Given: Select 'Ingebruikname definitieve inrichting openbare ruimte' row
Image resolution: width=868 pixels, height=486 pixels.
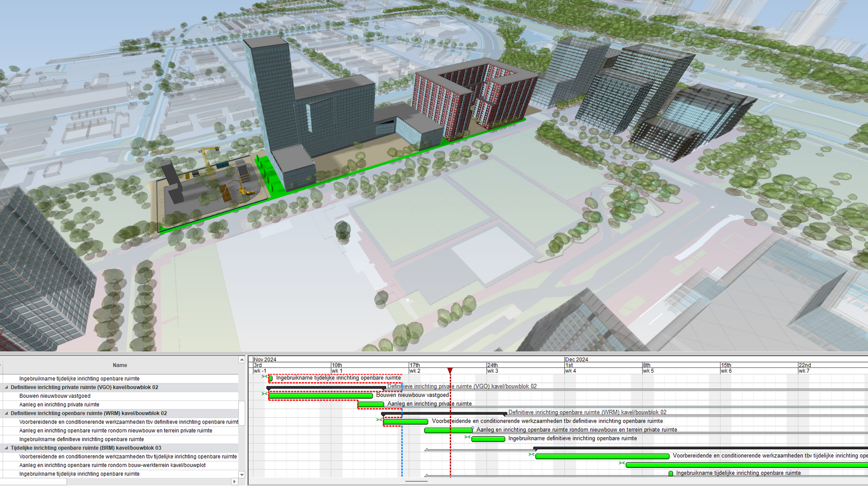Looking at the screenshot, I should pyautogui.click(x=81, y=439).
